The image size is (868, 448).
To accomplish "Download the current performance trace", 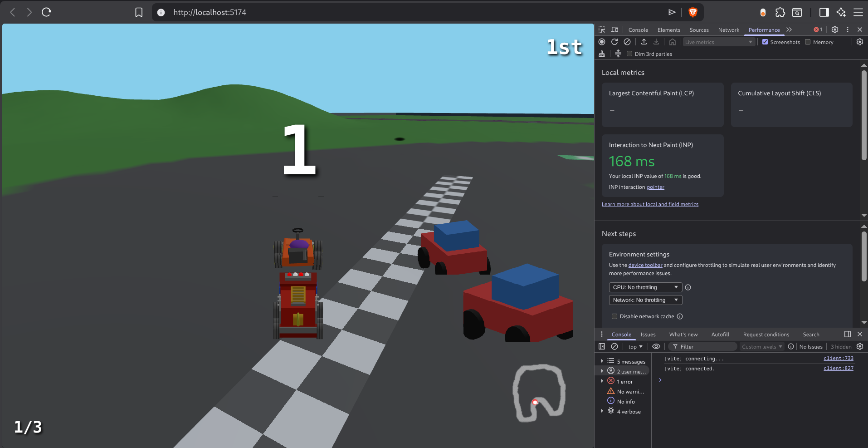I will [656, 42].
